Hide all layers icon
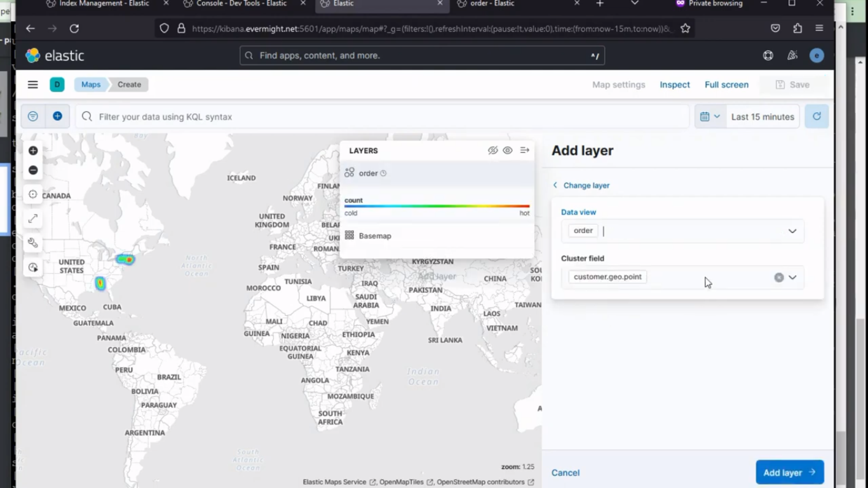This screenshot has width=868, height=488. tap(492, 151)
